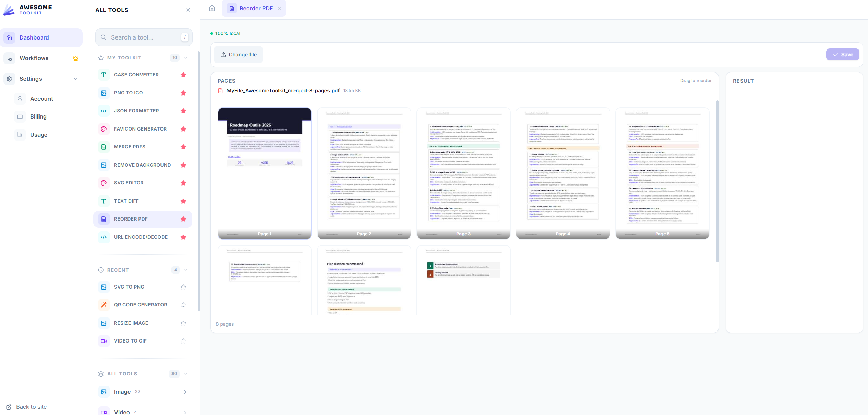
Task: Open the SVG Editor tool
Action: 129,183
